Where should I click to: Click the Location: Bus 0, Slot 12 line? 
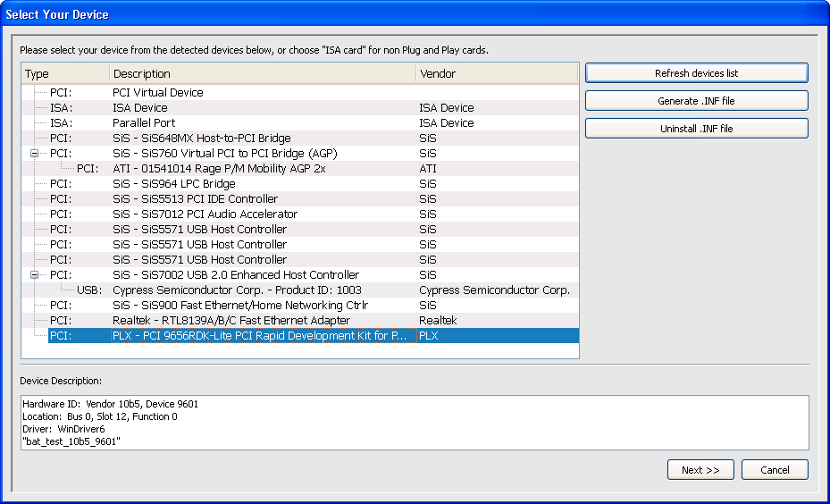[x=100, y=416]
